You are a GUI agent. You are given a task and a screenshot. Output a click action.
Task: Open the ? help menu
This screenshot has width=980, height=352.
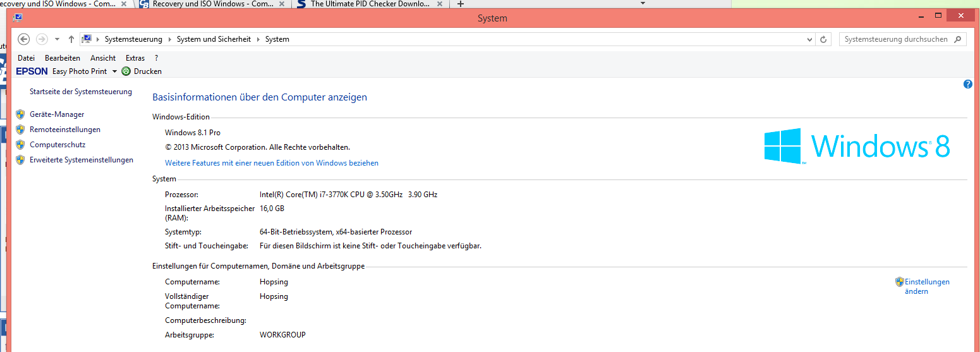pyautogui.click(x=156, y=58)
